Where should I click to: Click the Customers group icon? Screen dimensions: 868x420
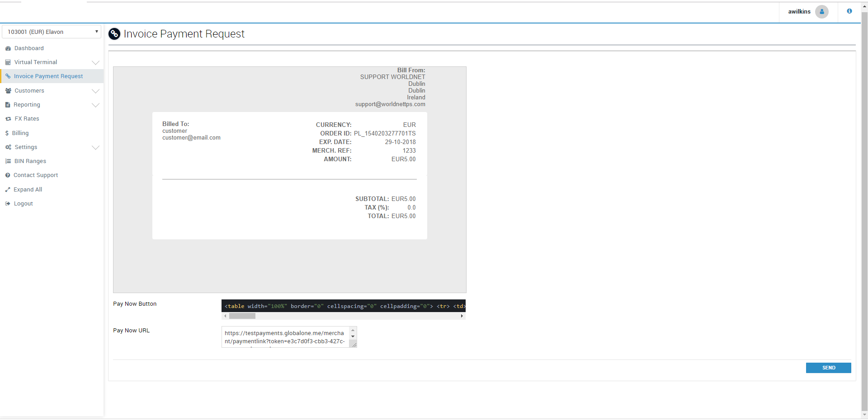tap(8, 91)
